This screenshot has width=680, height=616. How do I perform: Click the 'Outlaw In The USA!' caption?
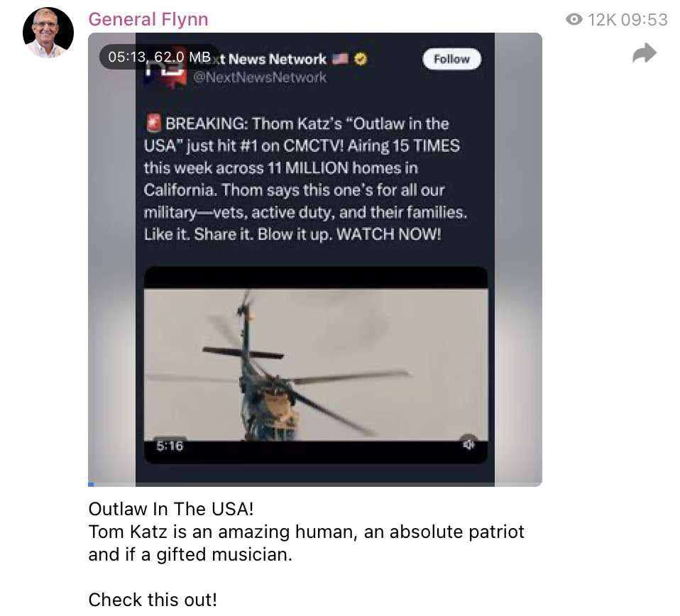(x=171, y=509)
